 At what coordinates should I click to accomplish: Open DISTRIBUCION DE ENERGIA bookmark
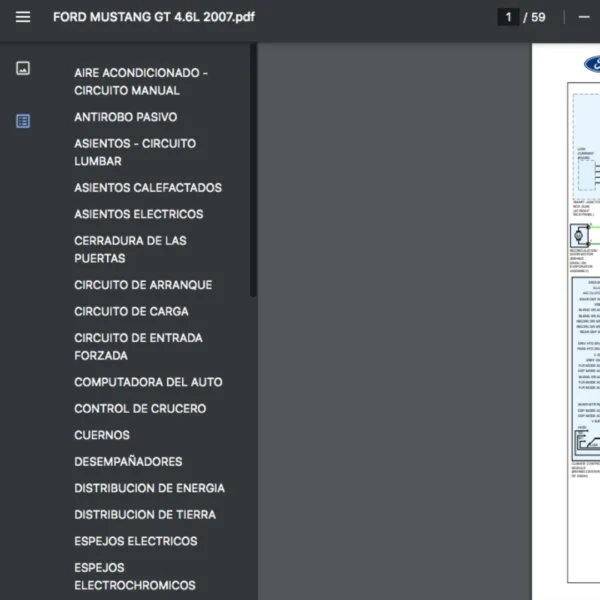tap(149, 488)
